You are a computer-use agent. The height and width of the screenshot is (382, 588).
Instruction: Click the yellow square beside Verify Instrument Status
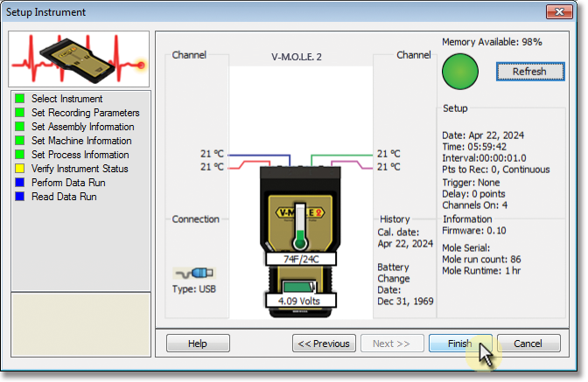pyautogui.click(x=19, y=169)
